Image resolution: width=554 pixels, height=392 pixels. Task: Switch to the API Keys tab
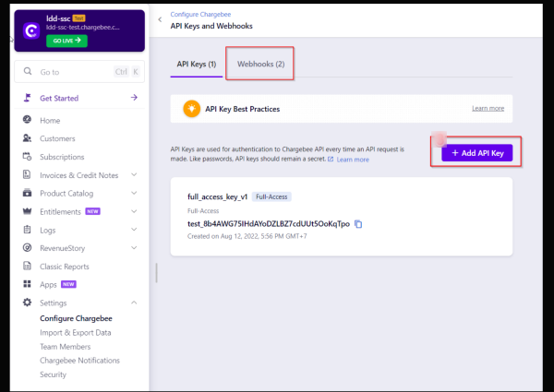[x=197, y=64]
